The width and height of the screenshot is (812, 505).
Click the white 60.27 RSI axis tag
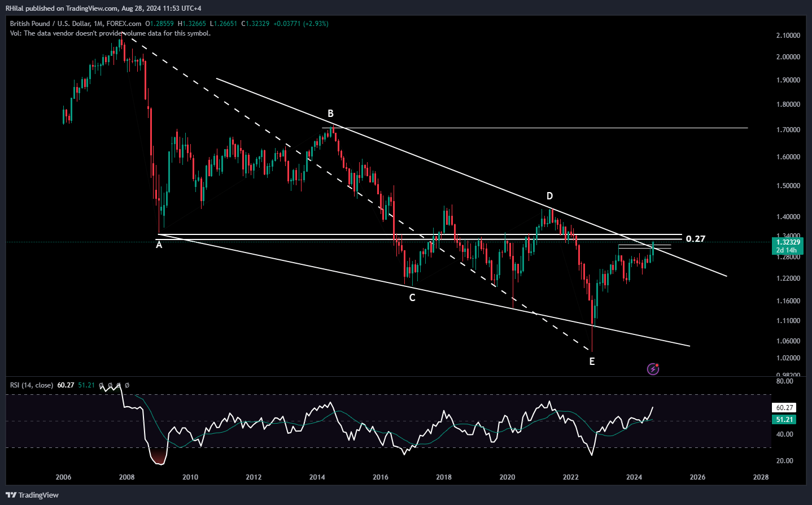coord(784,407)
